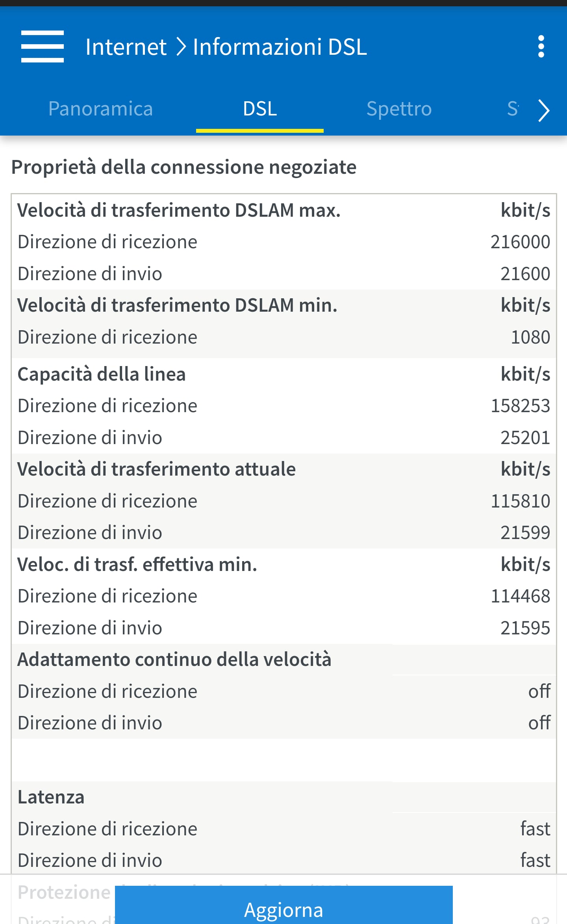This screenshot has height=924, width=567.
Task: Select the Latenza section header
Action: 51,797
